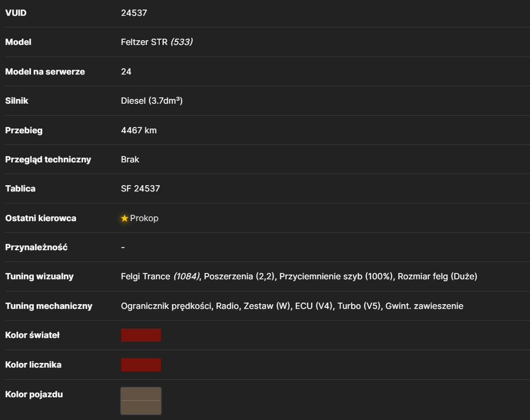Viewport: 530px width, 420px height.
Task: Click the Turbo (V5) entry
Action: 359,306
